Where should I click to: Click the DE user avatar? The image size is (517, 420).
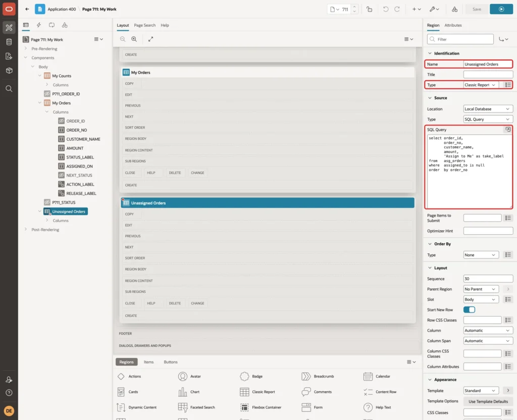pos(9,411)
